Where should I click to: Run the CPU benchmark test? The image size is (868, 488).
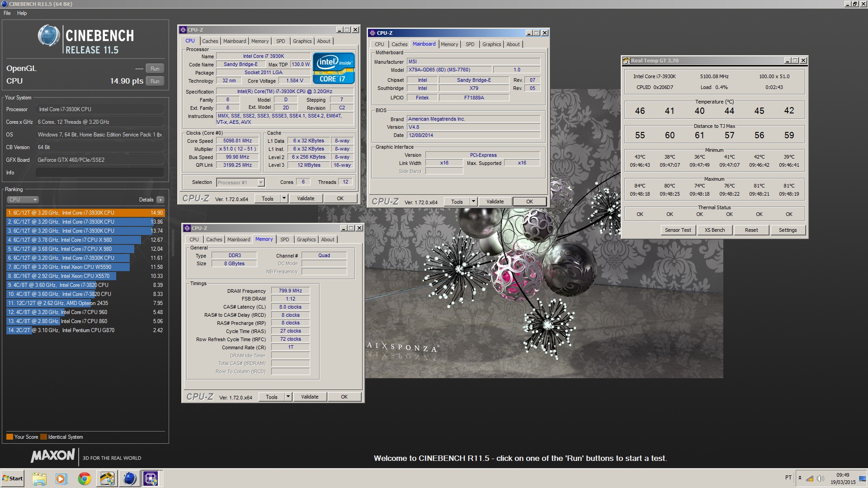[155, 81]
